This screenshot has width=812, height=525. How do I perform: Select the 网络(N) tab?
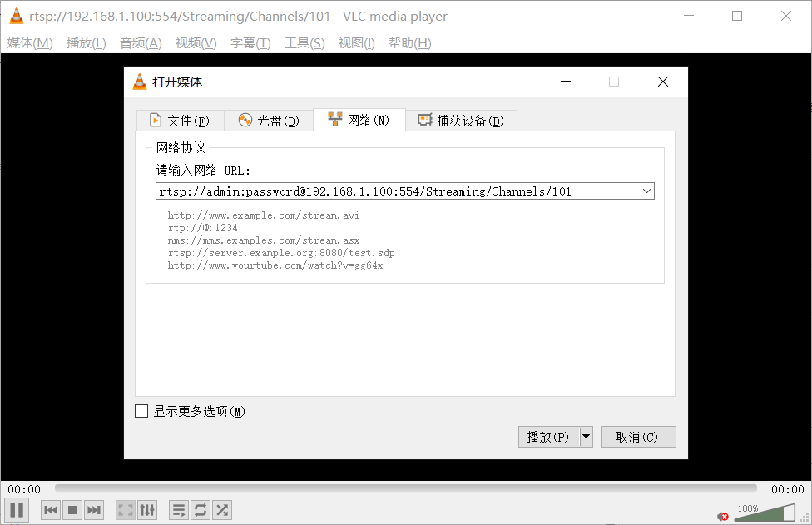(359, 120)
